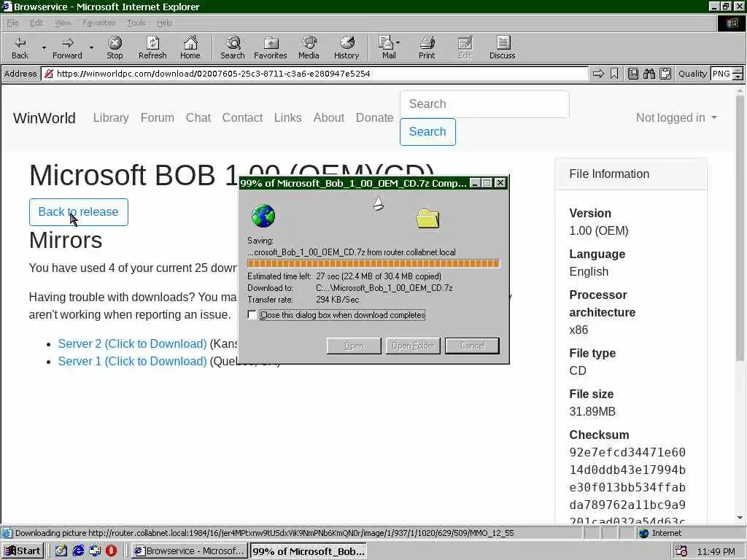Cancel the Microsoft Bob download
Image resolution: width=747 pixels, height=560 pixels.
(x=472, y=346)
